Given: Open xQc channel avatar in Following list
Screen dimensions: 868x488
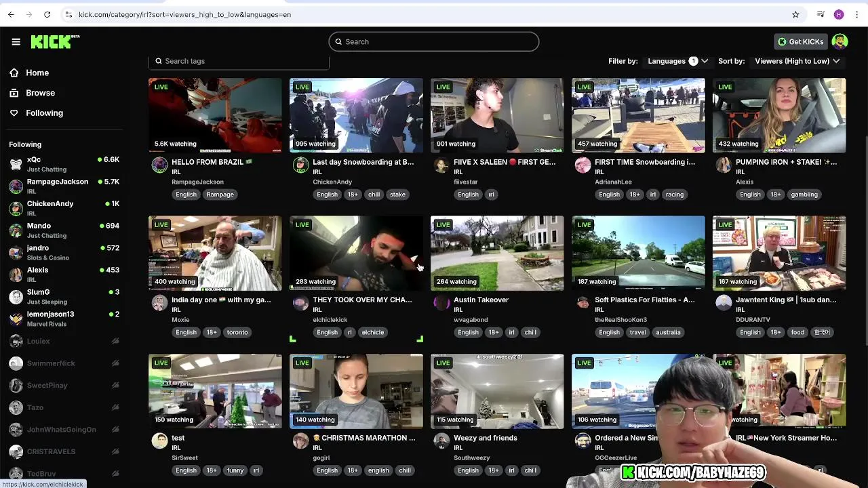Looking at the screenshot, I should (16, 164).
